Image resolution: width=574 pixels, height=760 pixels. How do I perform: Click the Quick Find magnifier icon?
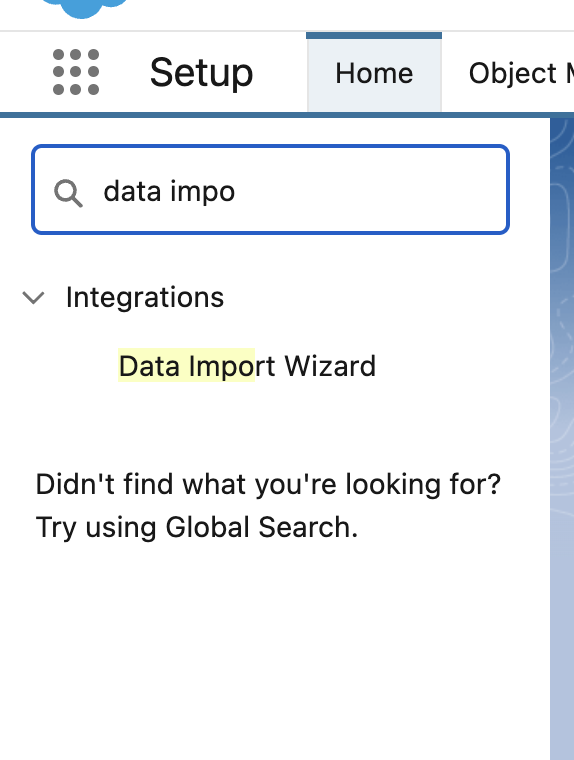pos(68,193)
